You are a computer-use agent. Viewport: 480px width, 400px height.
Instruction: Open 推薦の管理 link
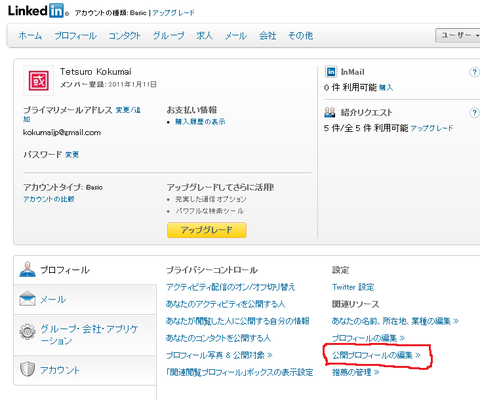click(x=356, y=372)
